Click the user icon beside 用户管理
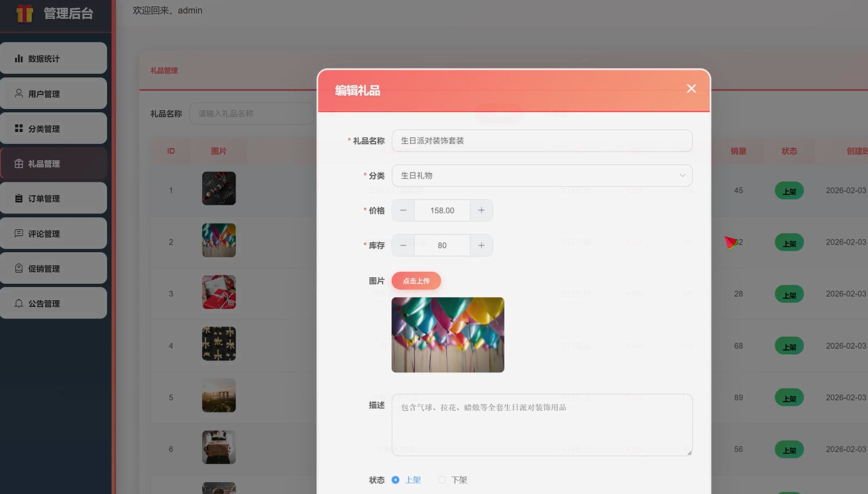 [19, 93]
